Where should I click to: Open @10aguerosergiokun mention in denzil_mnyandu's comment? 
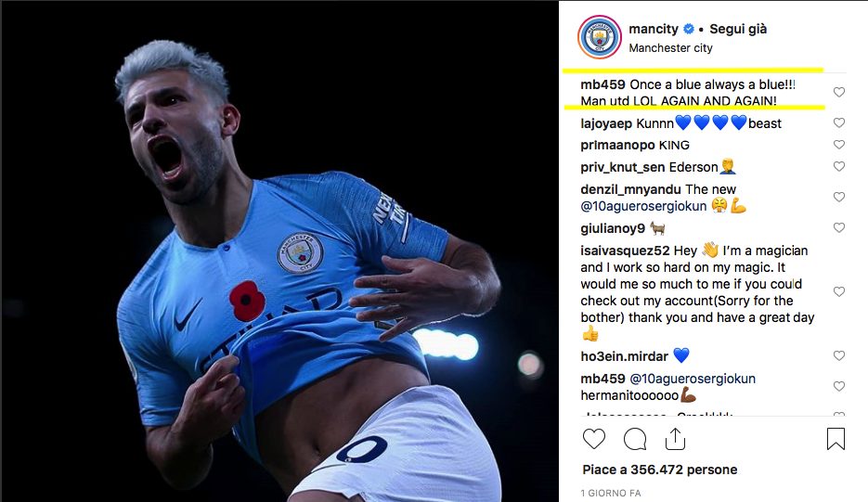tap(643, 206)
